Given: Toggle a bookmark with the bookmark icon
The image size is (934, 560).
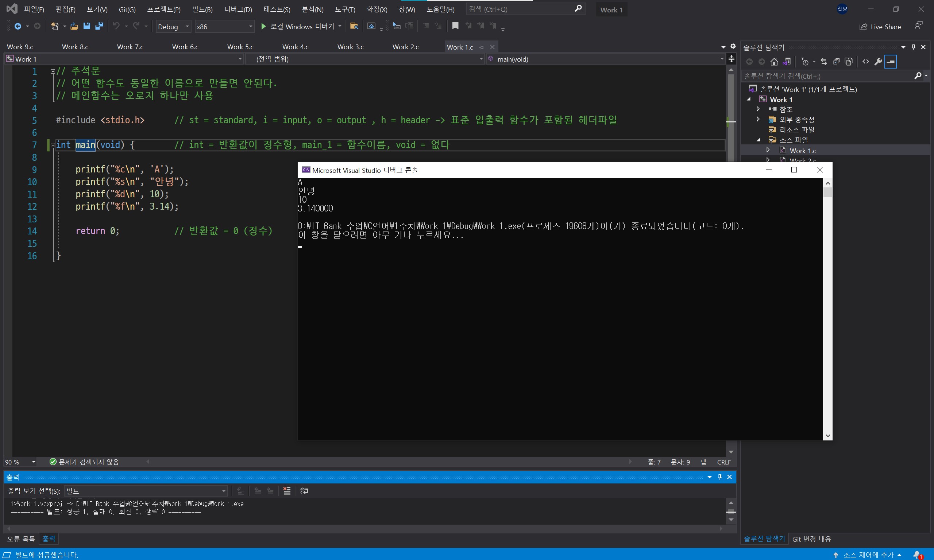Looking at the screenshot, I should tap(455, 26).
